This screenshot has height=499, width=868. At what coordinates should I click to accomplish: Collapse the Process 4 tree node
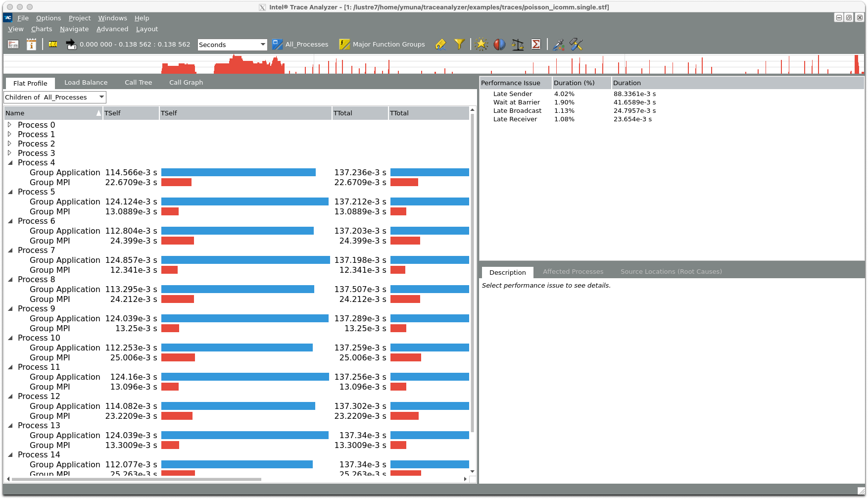[x=10, y=162]
